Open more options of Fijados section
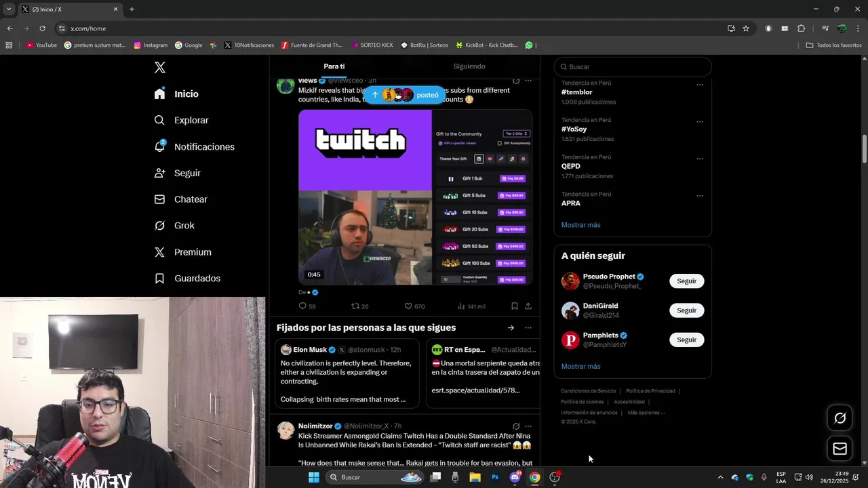Image resolution: width=868 pixels, height=488 pixels. (528, 328)
